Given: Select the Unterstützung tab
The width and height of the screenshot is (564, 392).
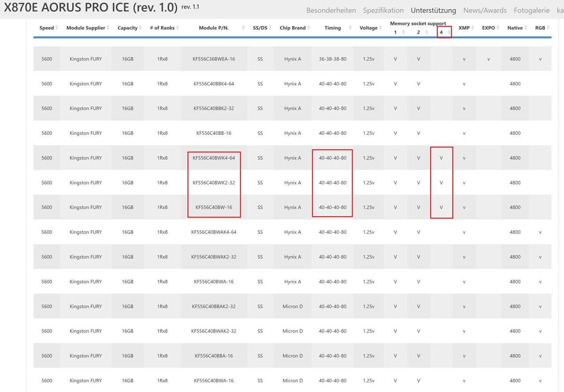Looking at the screenshot, I should coord(433,10).
